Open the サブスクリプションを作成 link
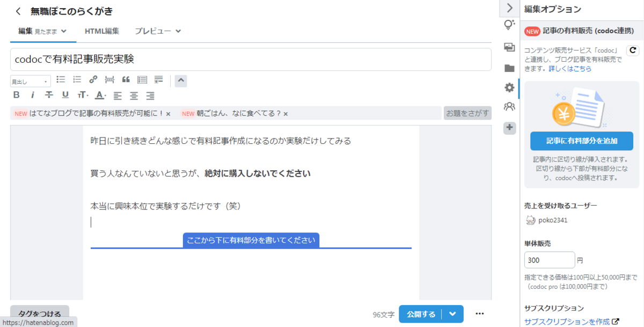 pos(572,322)
